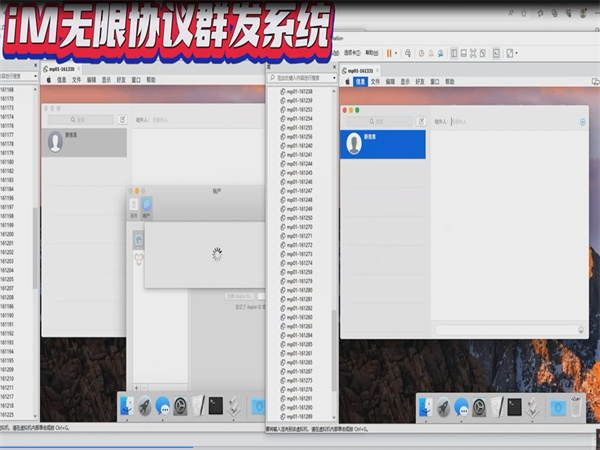Open System Preferences in left VM dock
The width and height of the screenshot is (600, 450).
181,406
